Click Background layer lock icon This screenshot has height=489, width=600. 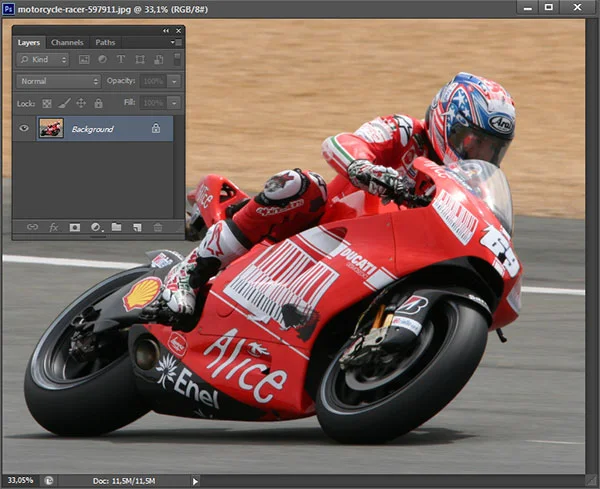coord(156,128)
